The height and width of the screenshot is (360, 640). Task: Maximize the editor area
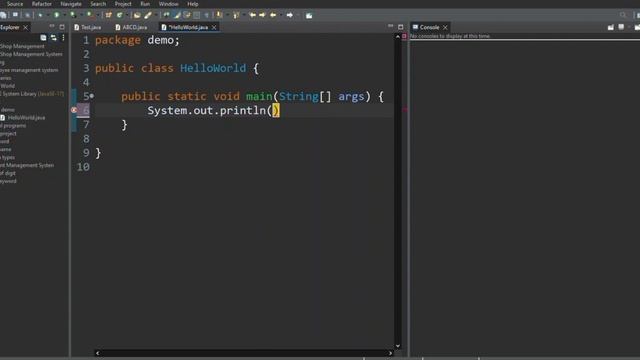(x=400, y=27)
